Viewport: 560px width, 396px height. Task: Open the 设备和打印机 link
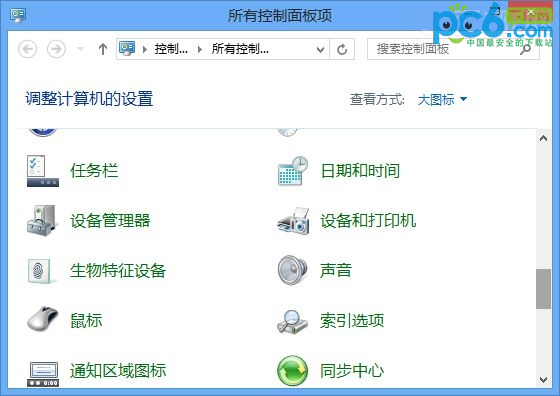(368, 220)
